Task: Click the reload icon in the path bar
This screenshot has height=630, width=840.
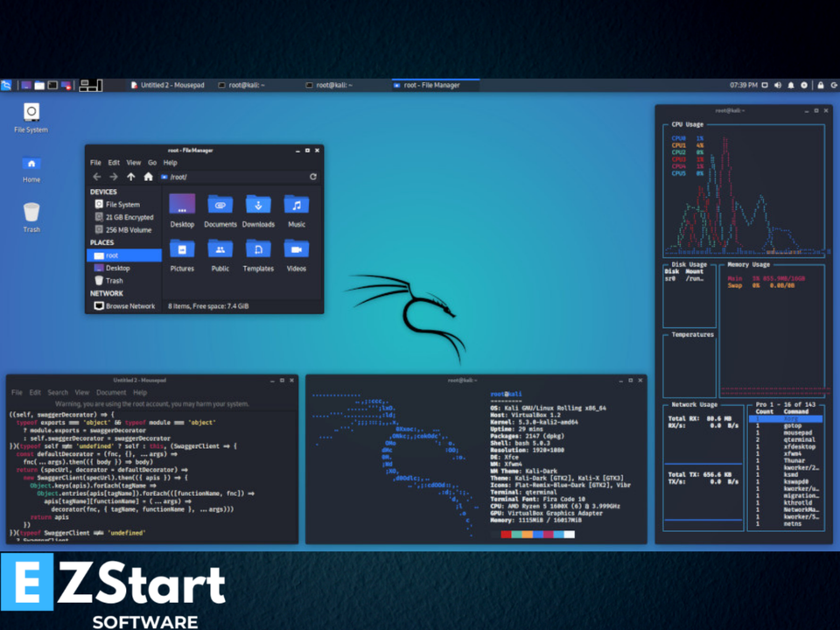Action: coord(312,176)
